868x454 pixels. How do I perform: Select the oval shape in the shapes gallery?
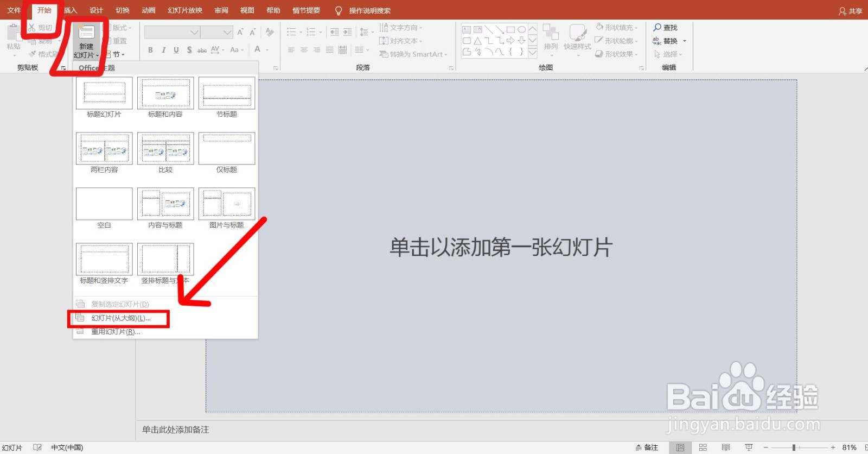pyautogui.click(x=521, y=29)
